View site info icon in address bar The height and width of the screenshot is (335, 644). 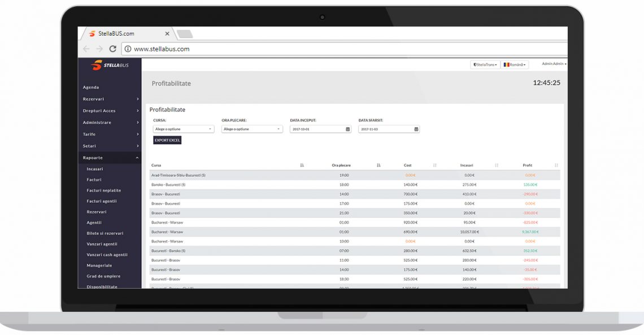[128, 49]
